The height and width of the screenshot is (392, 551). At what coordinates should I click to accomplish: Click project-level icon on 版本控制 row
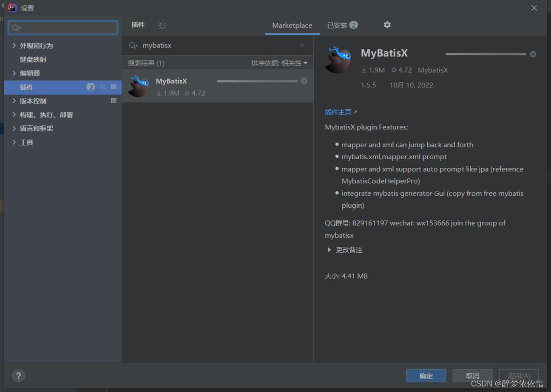[x=114, y=101]
